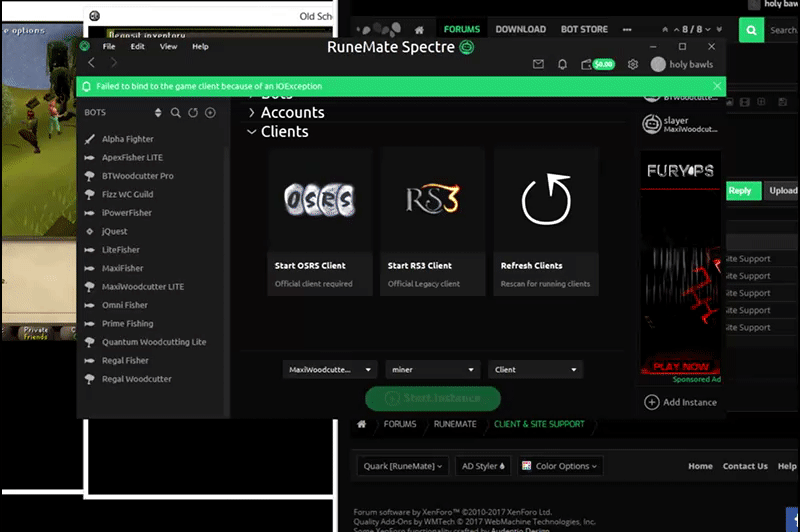Open the Client selection dropdown
800x532 pixels.
pos(535,369)
